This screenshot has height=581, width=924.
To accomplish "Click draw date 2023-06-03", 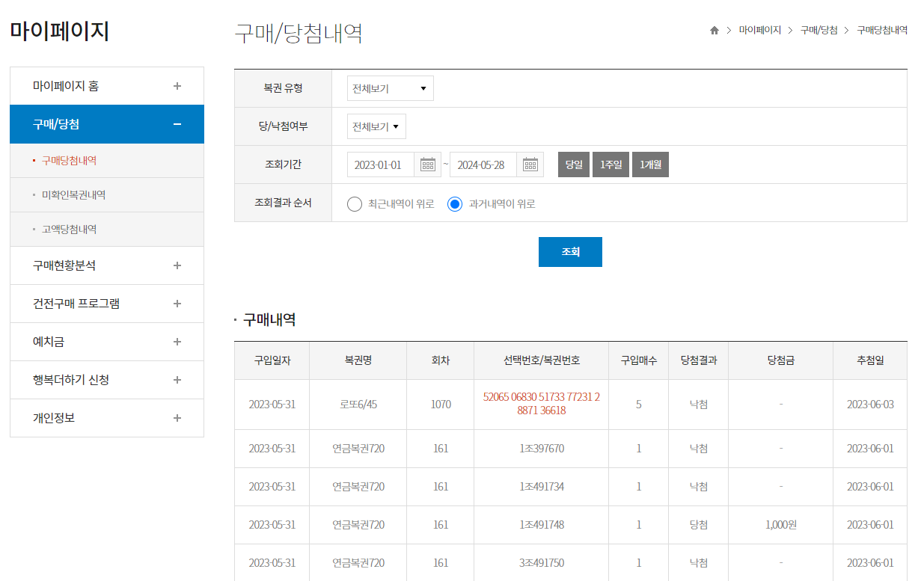I will coord(870,405).
